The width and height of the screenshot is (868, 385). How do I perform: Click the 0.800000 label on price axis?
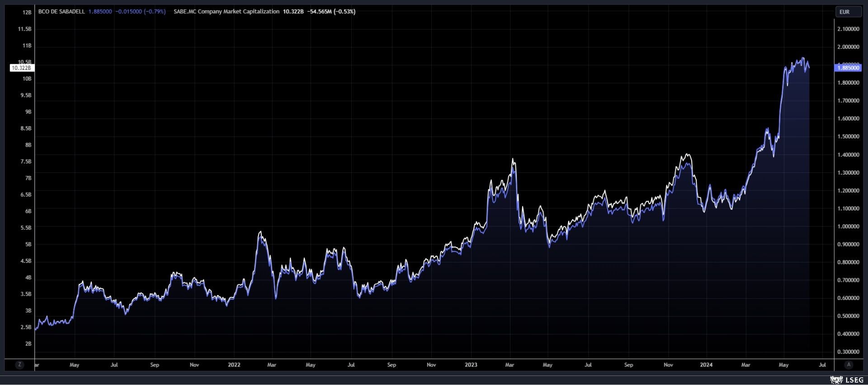coord(848,262)
